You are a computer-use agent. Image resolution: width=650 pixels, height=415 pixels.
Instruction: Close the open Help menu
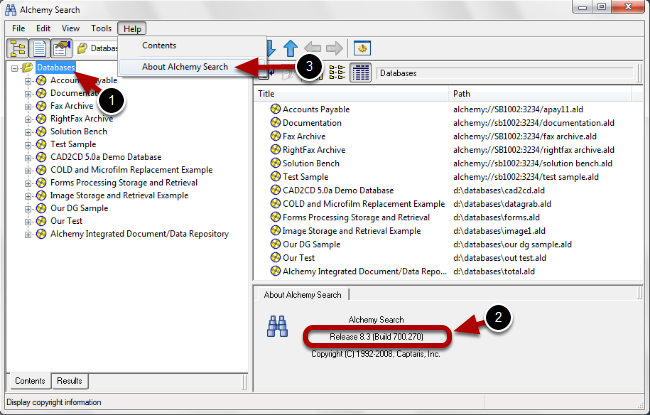click(132, 29)
